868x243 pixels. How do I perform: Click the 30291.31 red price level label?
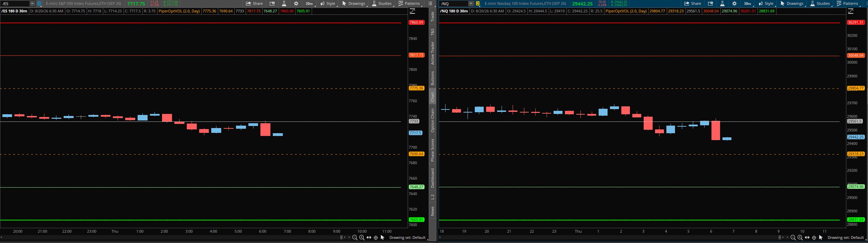(856, 22)
